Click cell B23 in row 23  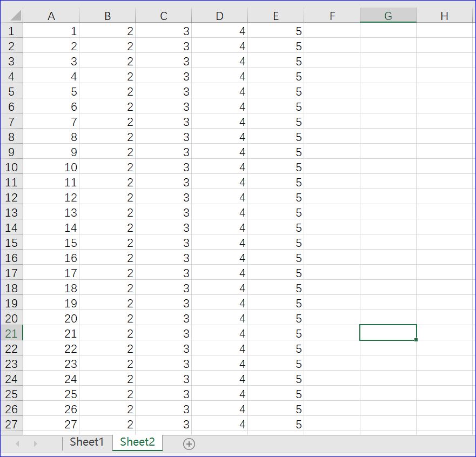tap(107, 363)
